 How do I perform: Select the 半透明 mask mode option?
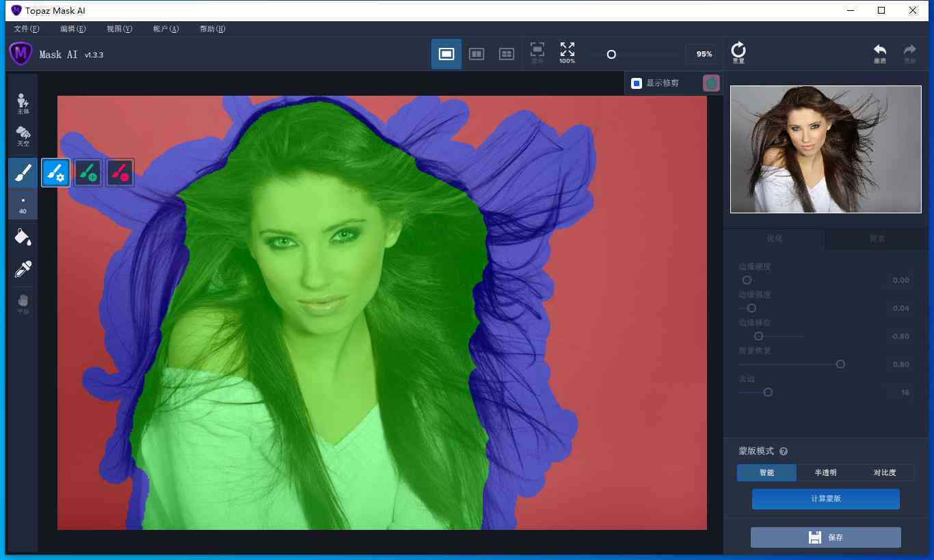825,472
